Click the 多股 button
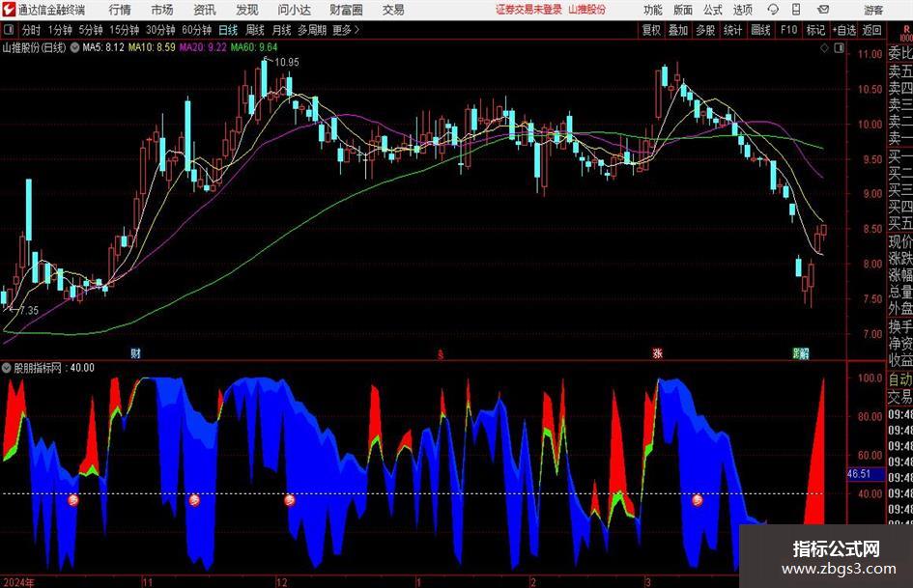Image resolution: width=913 pixels, height=588 pixels. [704, 30]
